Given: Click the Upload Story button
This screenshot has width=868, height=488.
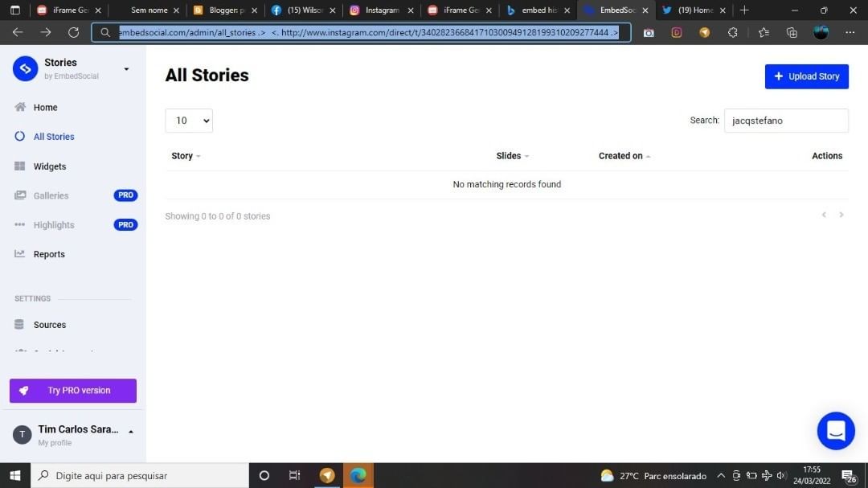Looking at the screenshot, I should click(807, 76).
